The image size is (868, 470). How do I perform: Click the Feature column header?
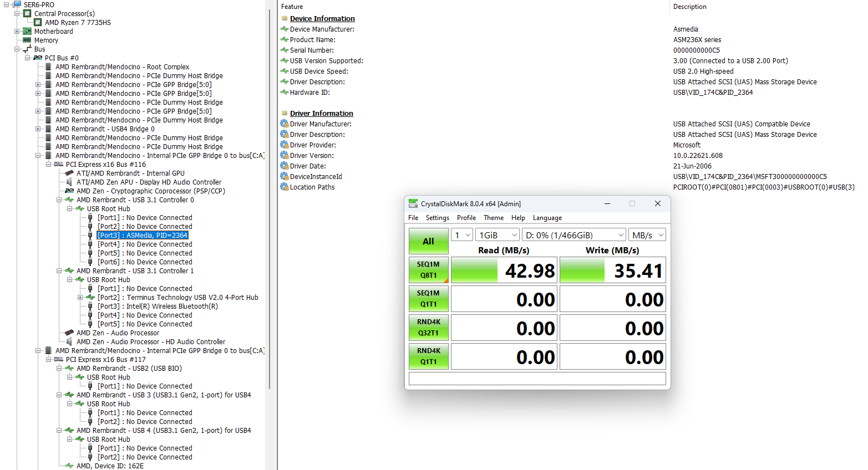click(292, 7)
